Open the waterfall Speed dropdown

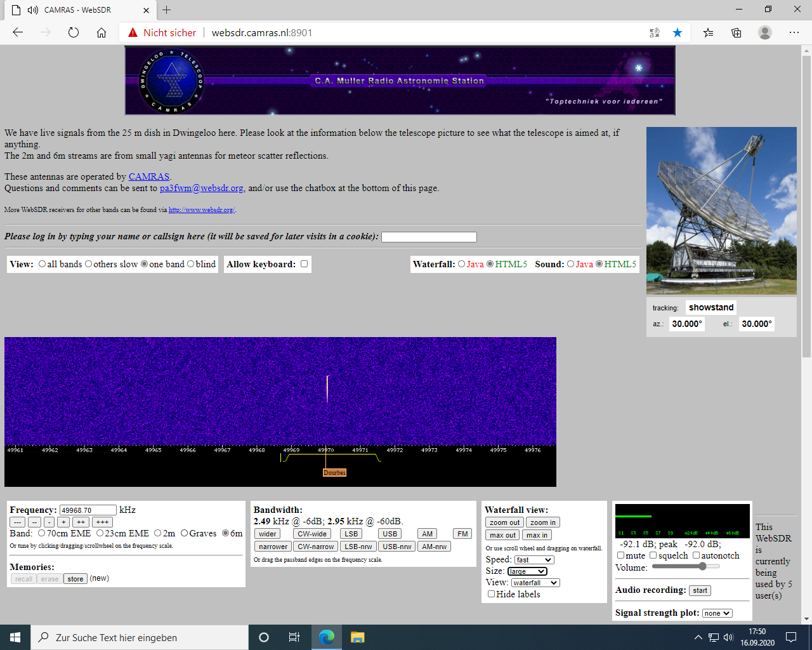coord(534,560)
